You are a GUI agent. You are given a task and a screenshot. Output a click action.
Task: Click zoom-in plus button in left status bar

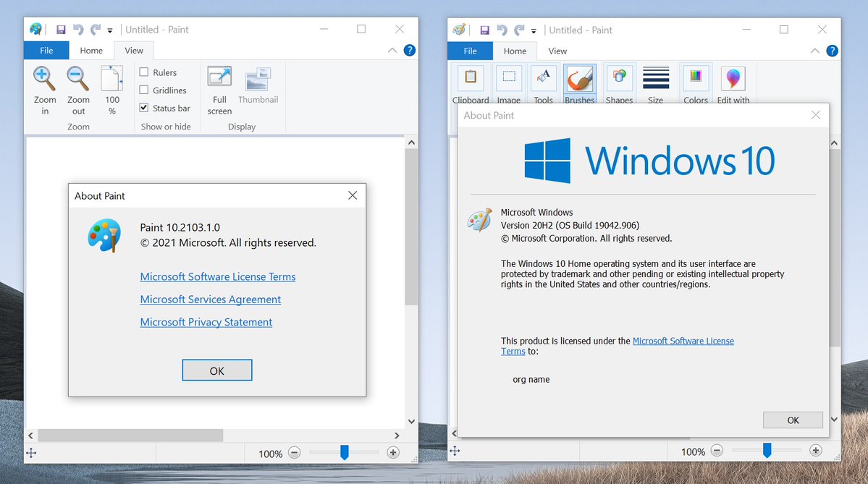pos(393,453)
